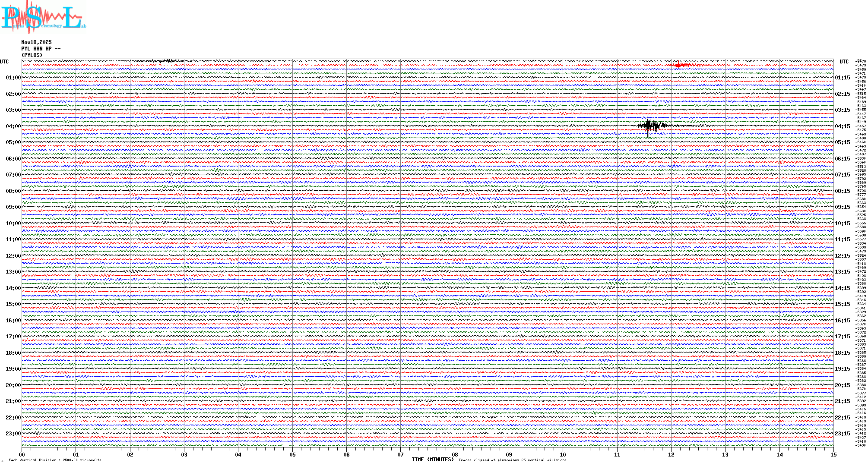The image size is (868, 466).
Task: Click the 18:15 time label on the right
Action: [x=842, y=353]
